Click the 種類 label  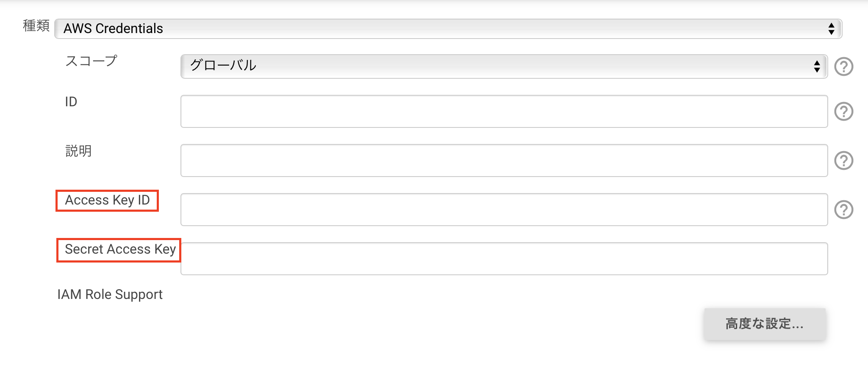[x=36, y=26]
